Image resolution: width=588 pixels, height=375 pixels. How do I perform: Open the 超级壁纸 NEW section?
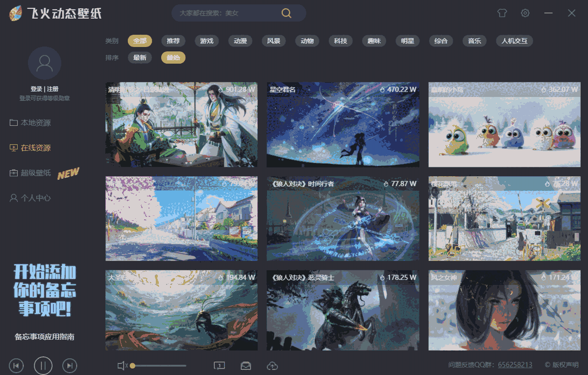[35, 173]
